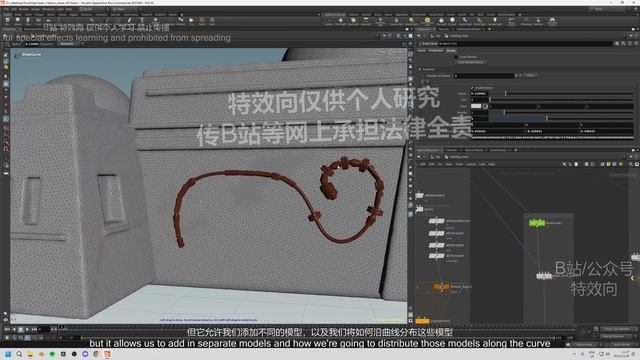
Task: Open the network editor Add menu
Action: click(423, 164)
